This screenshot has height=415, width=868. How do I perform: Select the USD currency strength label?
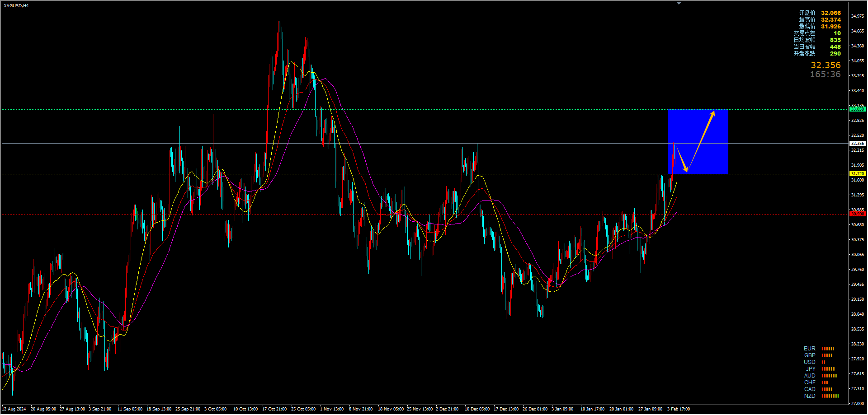[810, 362]
